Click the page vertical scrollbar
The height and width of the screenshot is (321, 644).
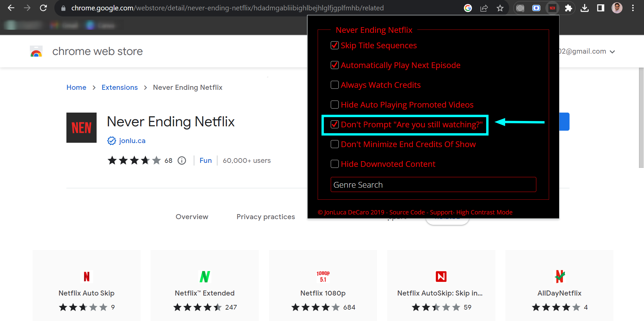(x=641, y=117)
